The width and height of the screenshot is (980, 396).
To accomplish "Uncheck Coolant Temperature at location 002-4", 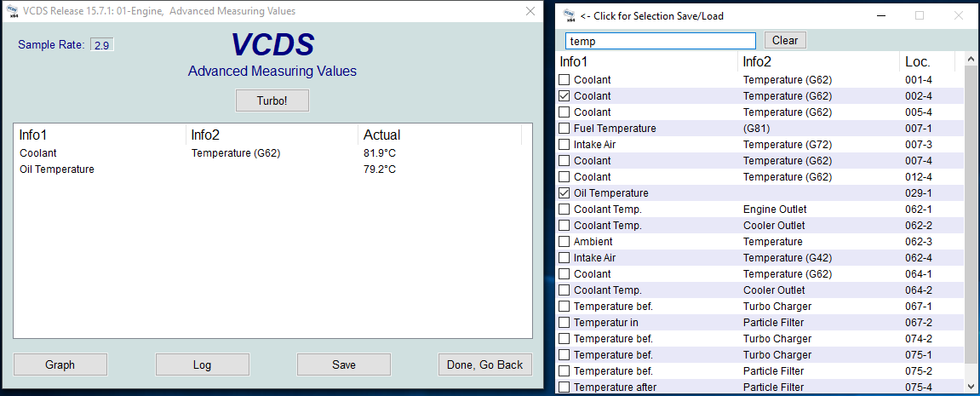I will point(565,96).
